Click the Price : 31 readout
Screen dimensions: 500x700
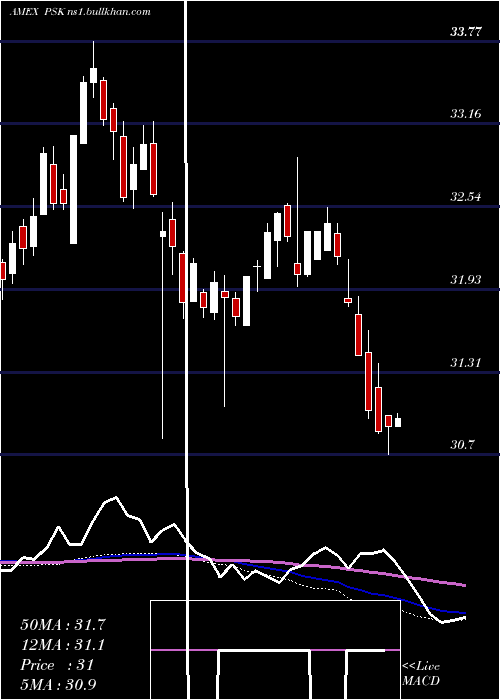tap(57, 665)
